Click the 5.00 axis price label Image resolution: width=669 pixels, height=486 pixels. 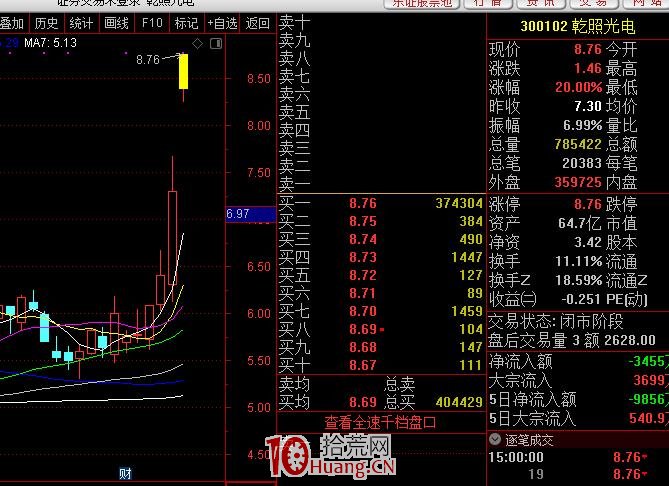point(259,407)
